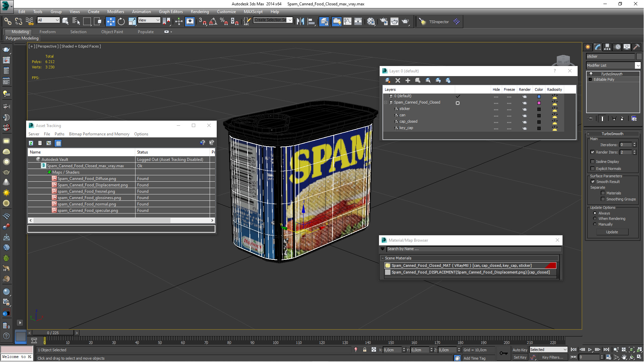This screenshot has width=644, height=362.
Task: Click the Key Filters button
Action: click(x=552, y=357)
